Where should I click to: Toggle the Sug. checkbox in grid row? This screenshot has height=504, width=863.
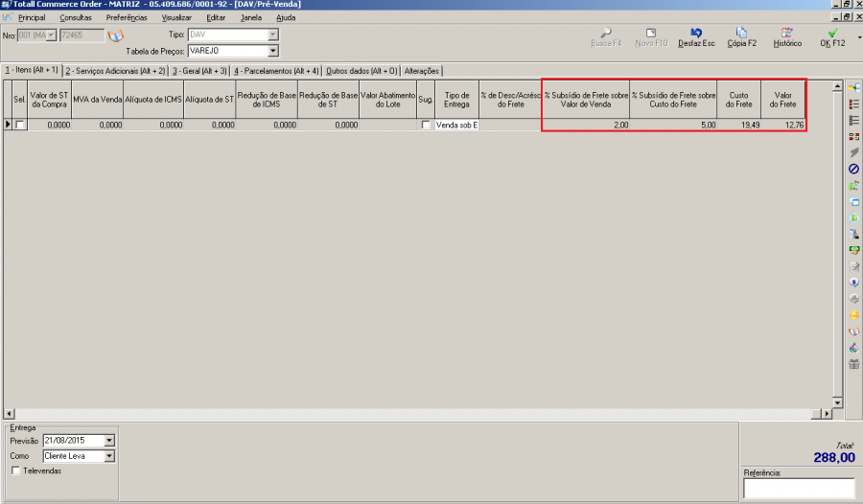(x=426, y=126)
